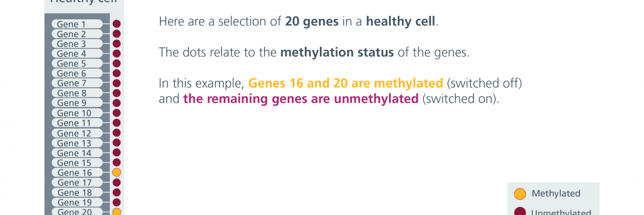Choose the Gene 11 label pill

77,123
